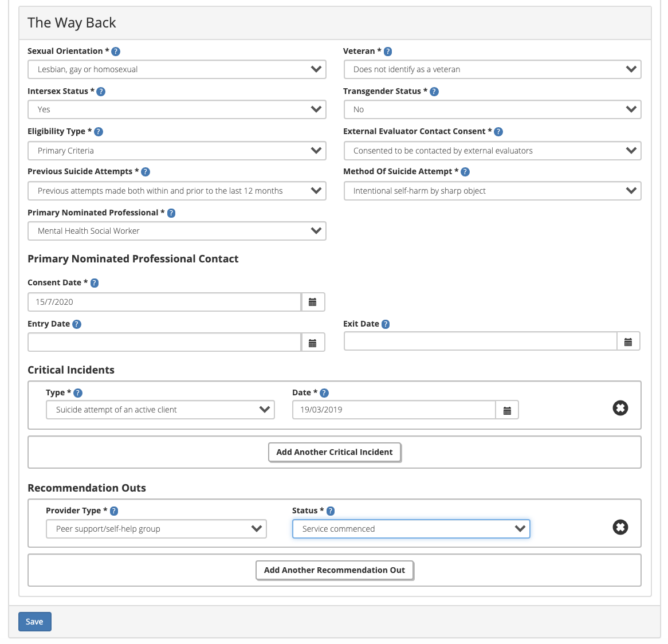Click help icon next to Eligibility Type
This screenshot has height=644, width=668.
pos(99,132)
